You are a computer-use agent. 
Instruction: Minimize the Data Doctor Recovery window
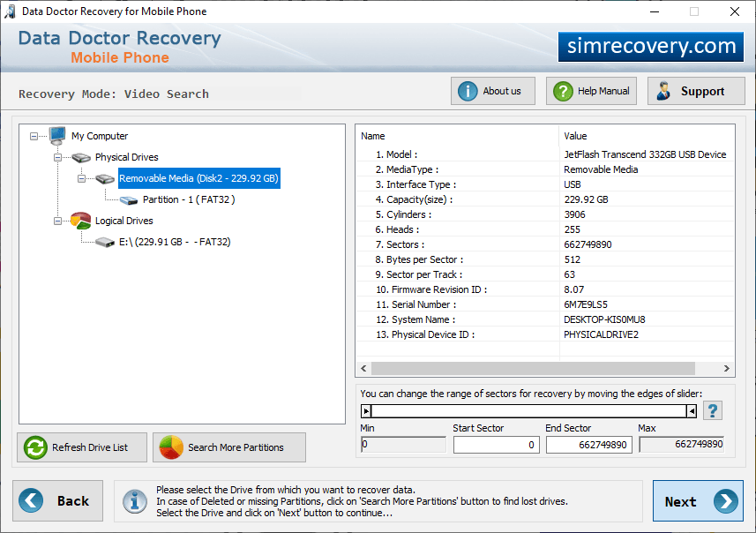[x=655, y=11]
